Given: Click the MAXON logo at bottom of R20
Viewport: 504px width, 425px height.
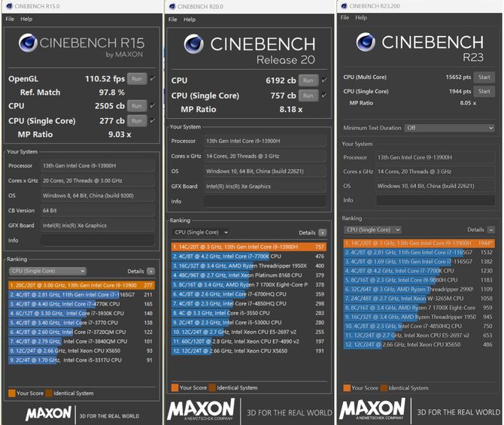Looking at the screenshot, I should [x=201, y=409].
